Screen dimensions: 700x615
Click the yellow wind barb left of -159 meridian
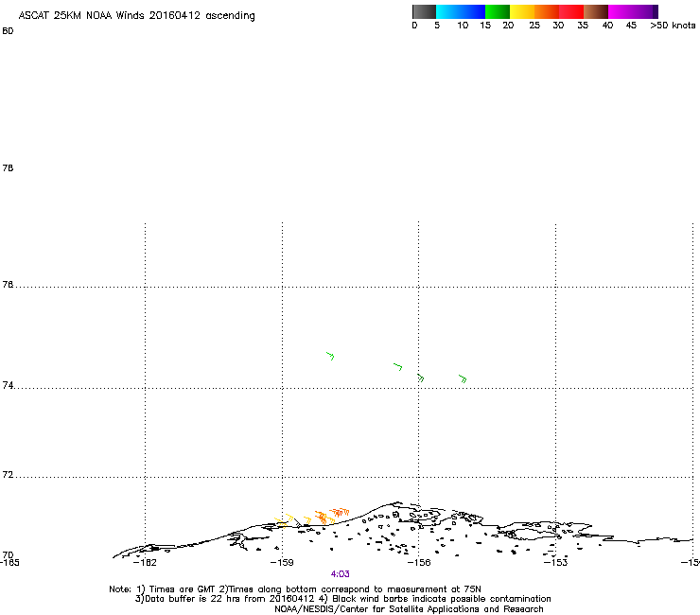[281, 522]
